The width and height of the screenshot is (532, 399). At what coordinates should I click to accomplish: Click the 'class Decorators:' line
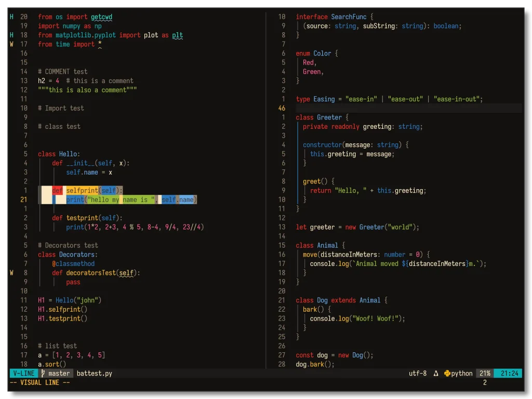pyautogui.click(x=68, y=255)
